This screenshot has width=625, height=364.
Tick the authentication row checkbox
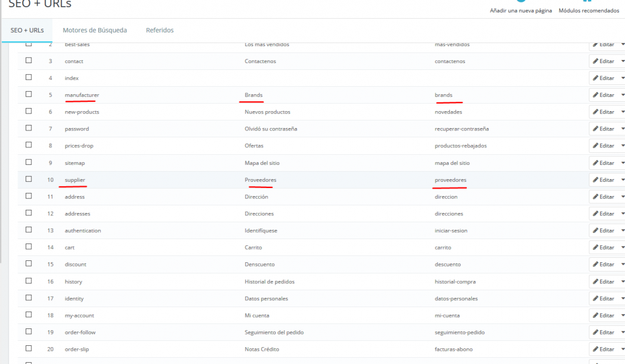(x=29, y=230)
